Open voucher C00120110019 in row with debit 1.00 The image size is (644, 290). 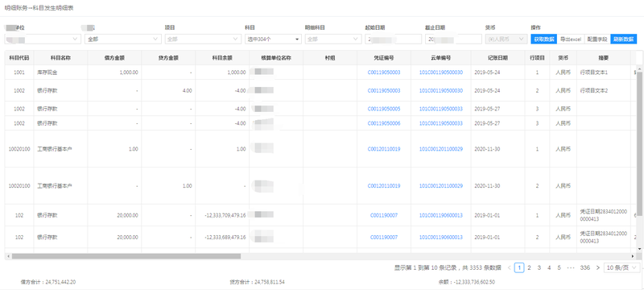pyautogui.click(x=384, y=149)
